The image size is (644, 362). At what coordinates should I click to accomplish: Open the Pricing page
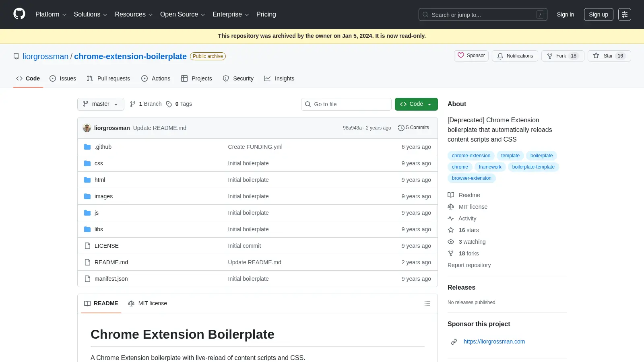click(x=266, y=14)
